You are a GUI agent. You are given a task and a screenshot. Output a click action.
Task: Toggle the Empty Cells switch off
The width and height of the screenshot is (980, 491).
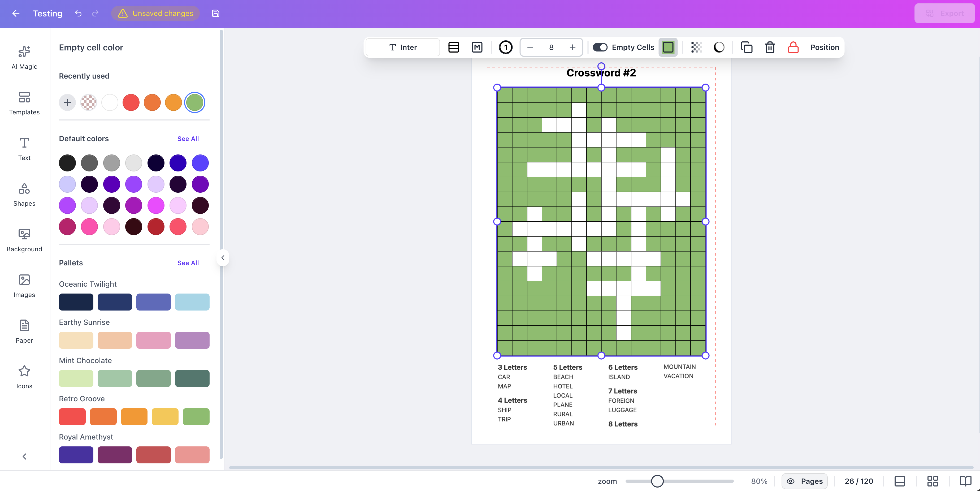[600, 47]
